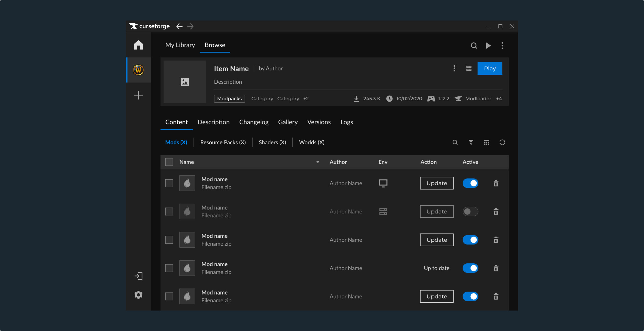This screenshot has width=644, height=331.
Task: Refresh the mods list
Action: click(x=502, y=142)
